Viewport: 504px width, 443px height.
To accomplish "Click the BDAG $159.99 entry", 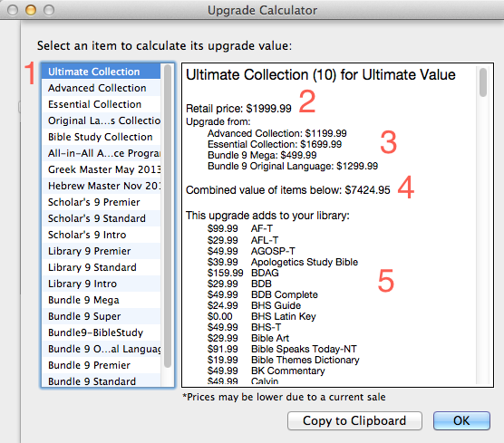I will tap(243, 273).
